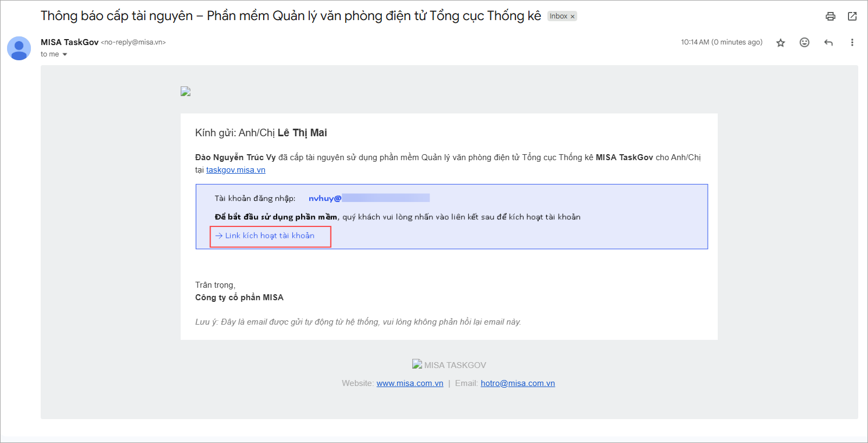The width and height of the screenshot is (868, 443).
Task: Open email in new window icon
Action: (852, 16)
